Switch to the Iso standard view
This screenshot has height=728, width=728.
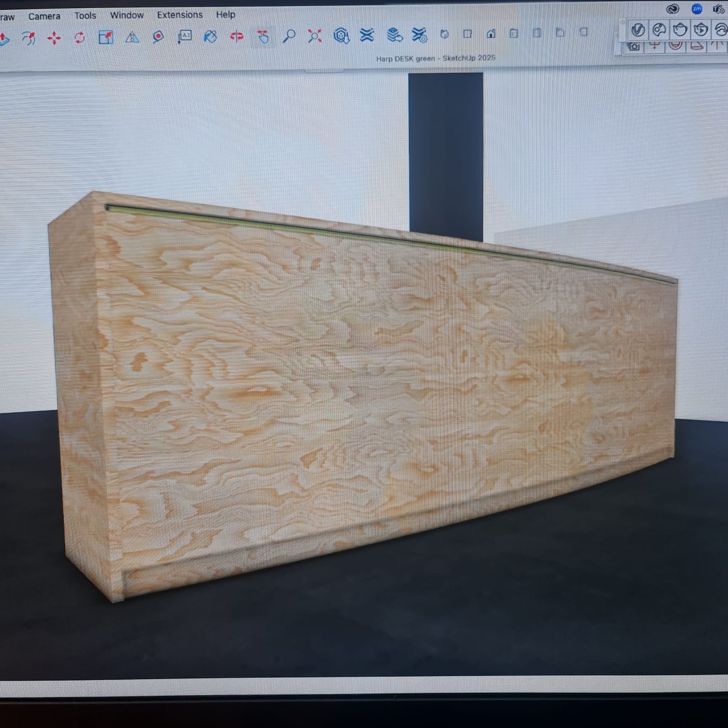(444, 35)
